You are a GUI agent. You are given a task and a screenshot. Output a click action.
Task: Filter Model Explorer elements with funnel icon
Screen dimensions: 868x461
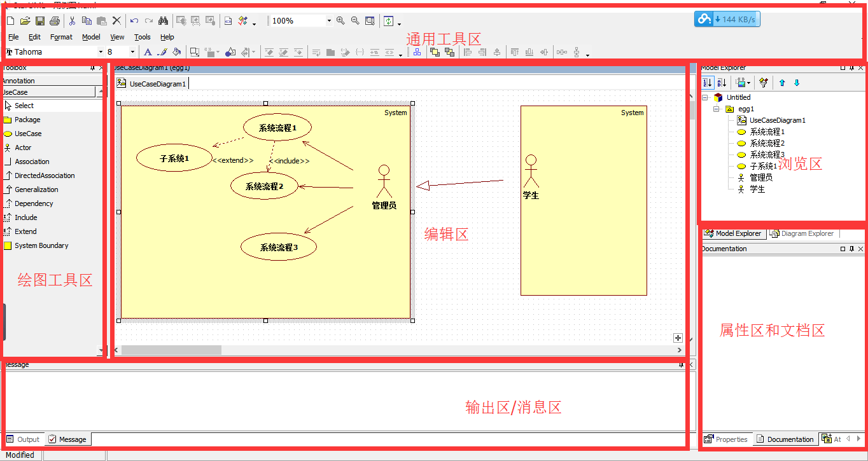[x=764, y=83]
